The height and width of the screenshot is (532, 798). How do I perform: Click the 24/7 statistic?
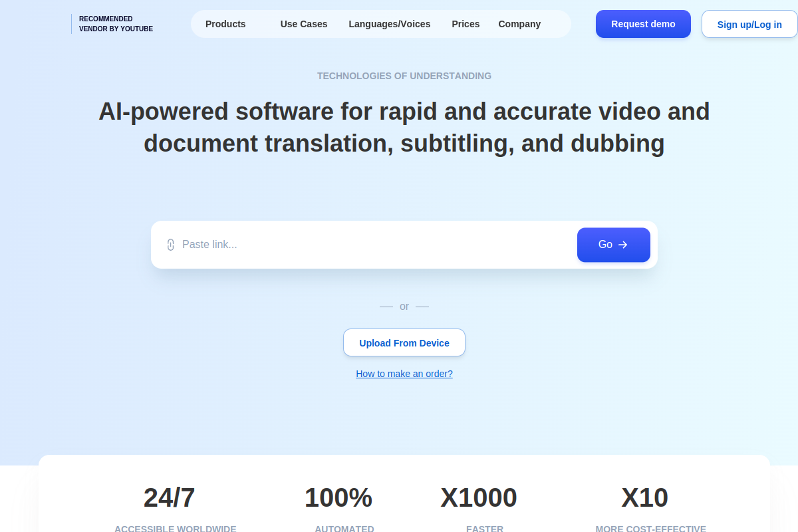point(170,497)
